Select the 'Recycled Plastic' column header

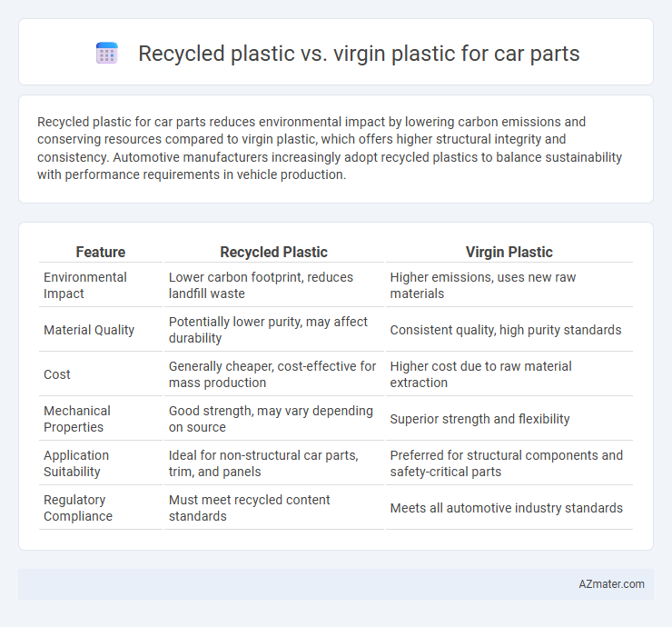click(273, 253)
